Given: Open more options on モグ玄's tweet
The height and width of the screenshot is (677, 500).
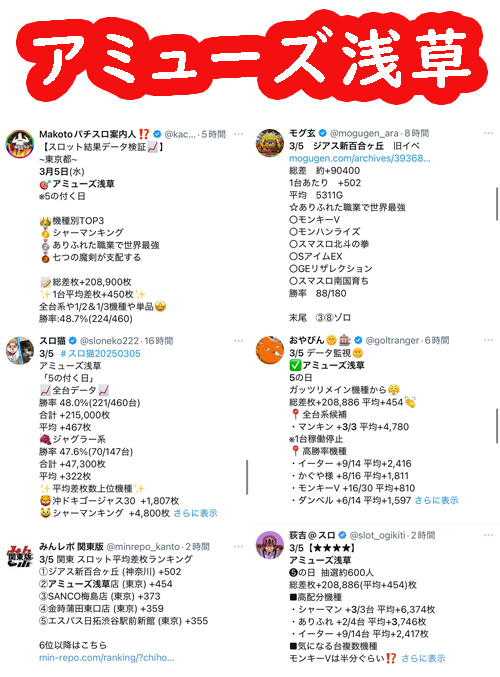Looking at the screenshot, I should 488,133.
